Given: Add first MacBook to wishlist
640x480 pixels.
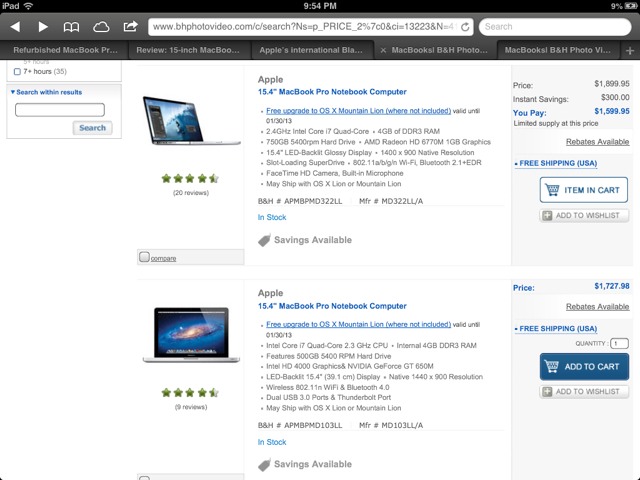Looking at the screenshot, I should 584,215.
